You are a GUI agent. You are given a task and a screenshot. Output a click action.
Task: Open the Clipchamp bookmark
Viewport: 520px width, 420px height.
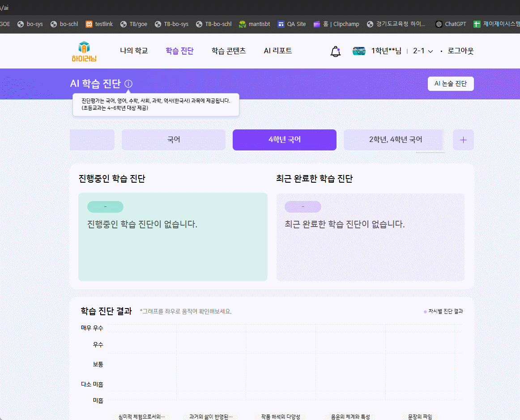tap(336, 24)
